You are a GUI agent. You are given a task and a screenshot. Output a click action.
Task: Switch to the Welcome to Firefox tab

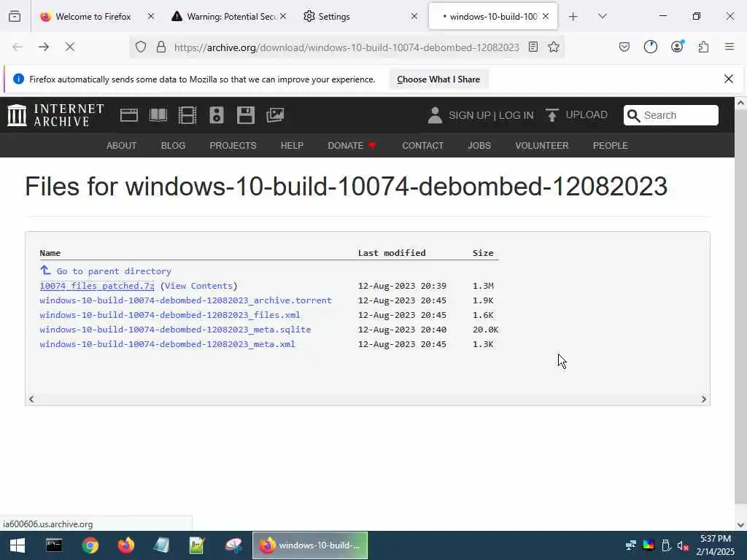tap(93, 17)
